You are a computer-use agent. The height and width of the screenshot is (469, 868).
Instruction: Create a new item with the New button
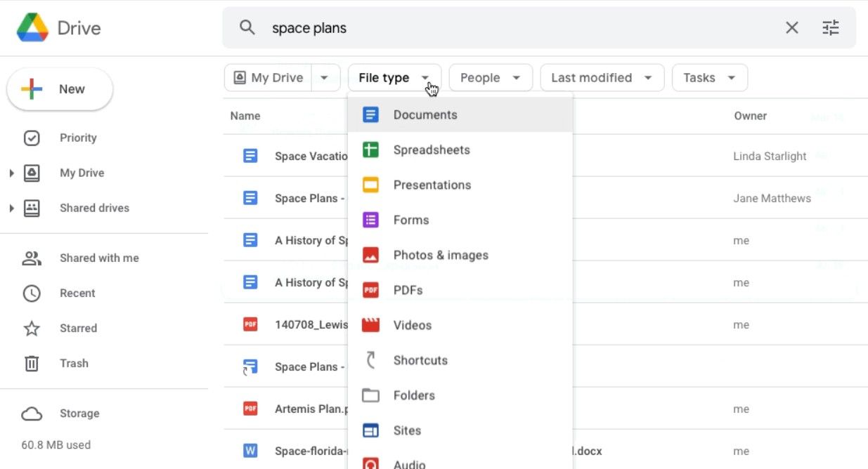60,89
